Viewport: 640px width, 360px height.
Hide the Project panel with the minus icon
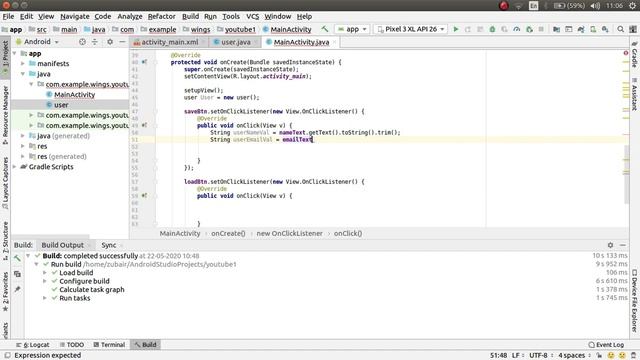click(122, 42)
